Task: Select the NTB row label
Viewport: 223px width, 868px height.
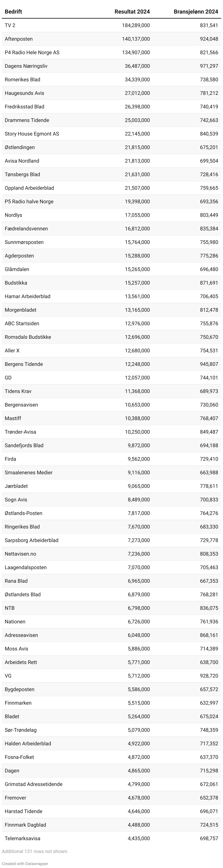Action: pos(10,608)
